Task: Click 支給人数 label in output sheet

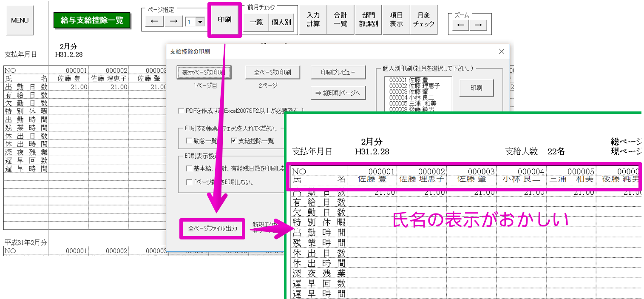Action: (521, 151)
